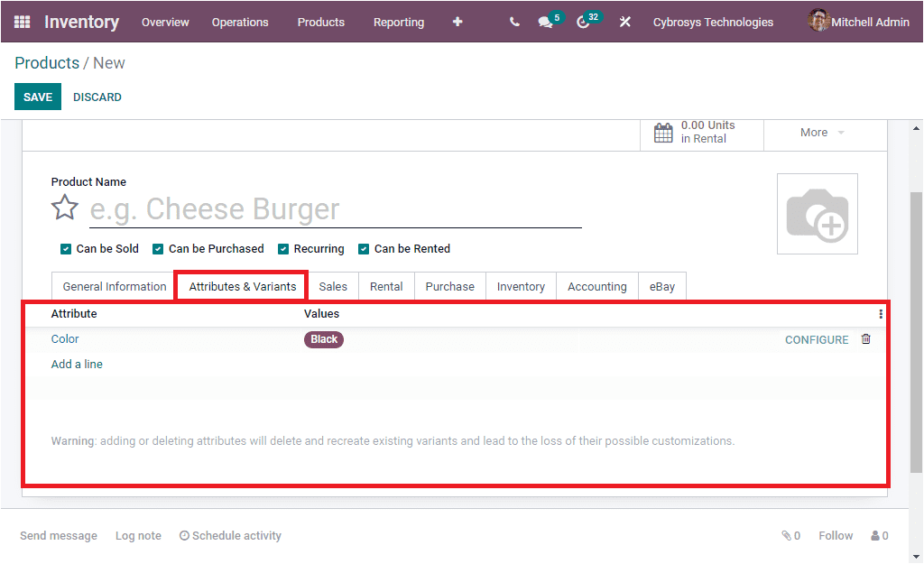Open the apps grid menu
Image resolution: width=924 pixels, height=564 pixels.
point(22,22)
